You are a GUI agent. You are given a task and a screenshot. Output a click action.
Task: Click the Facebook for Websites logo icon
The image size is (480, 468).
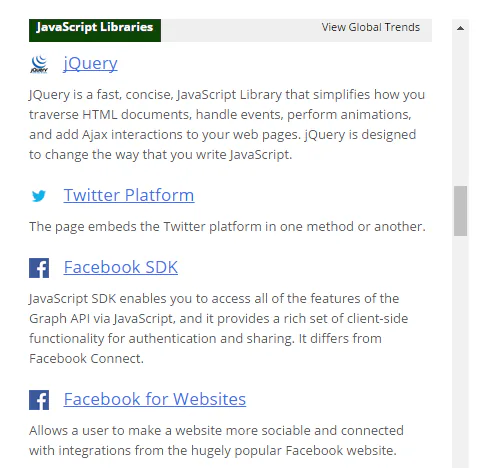[39, 400]
